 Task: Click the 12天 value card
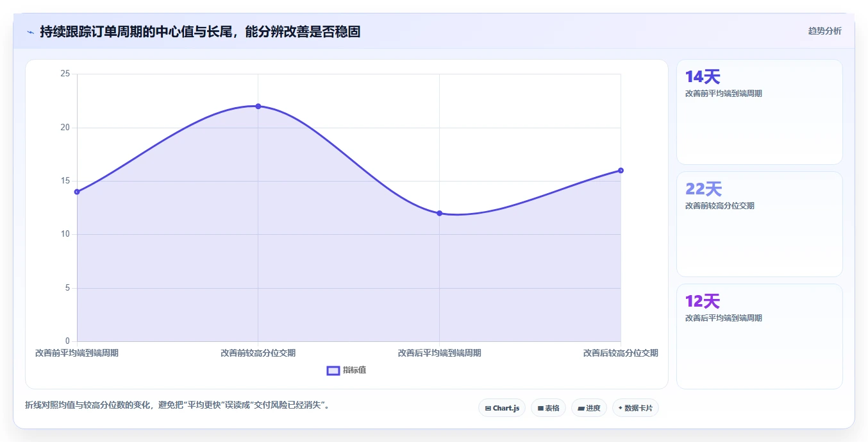point(759,337)
